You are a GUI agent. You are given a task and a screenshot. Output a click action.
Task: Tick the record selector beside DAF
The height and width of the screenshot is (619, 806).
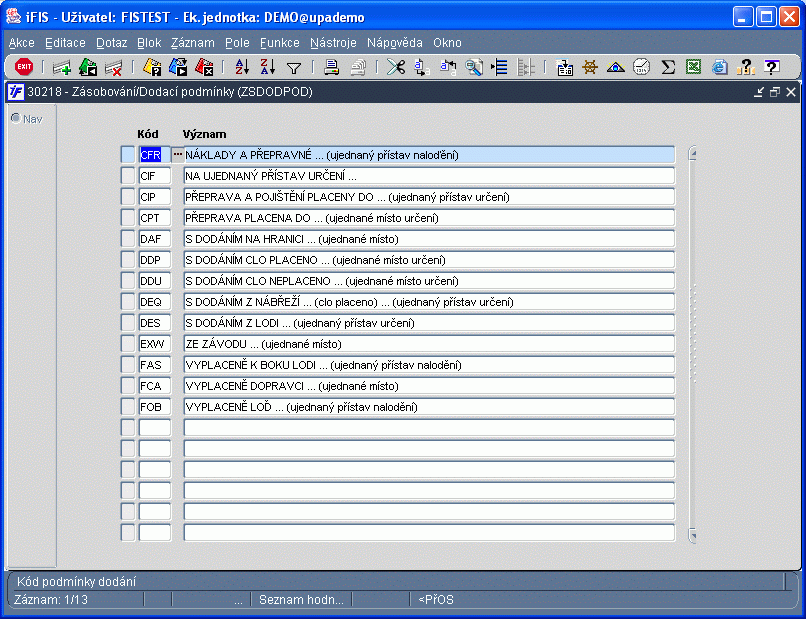coord(127,239)
